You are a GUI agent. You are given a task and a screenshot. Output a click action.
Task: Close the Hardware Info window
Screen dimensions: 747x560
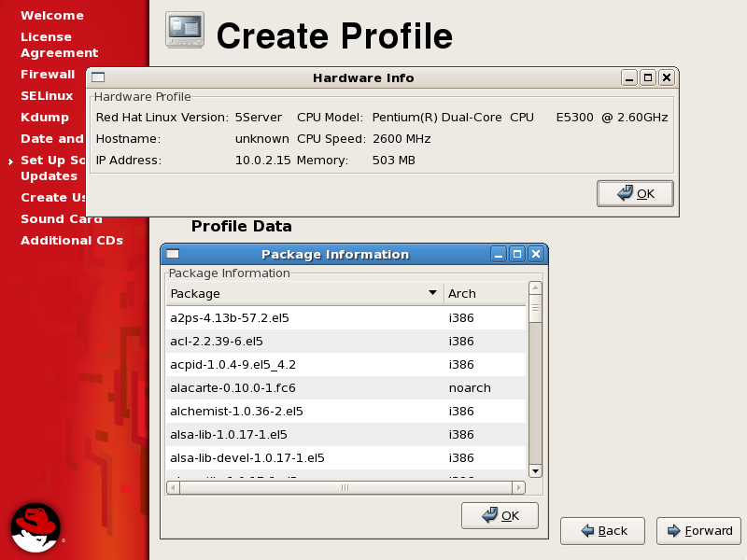click(667, 77)
